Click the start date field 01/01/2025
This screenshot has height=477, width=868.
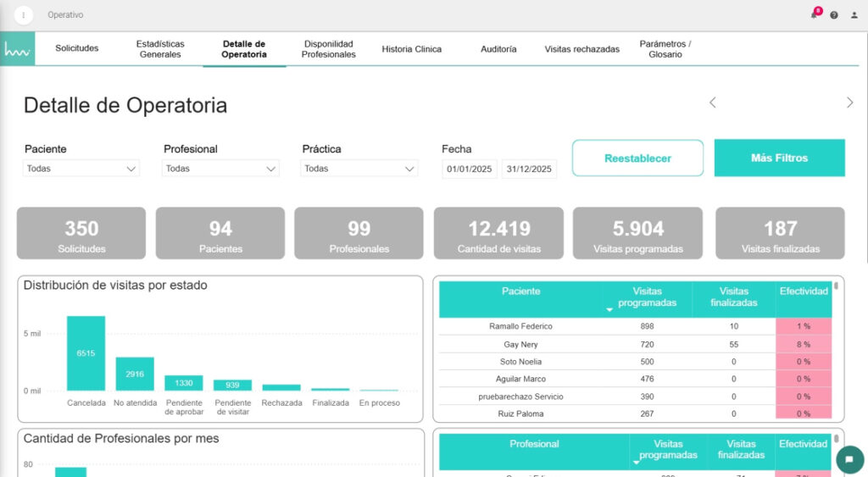470,169
